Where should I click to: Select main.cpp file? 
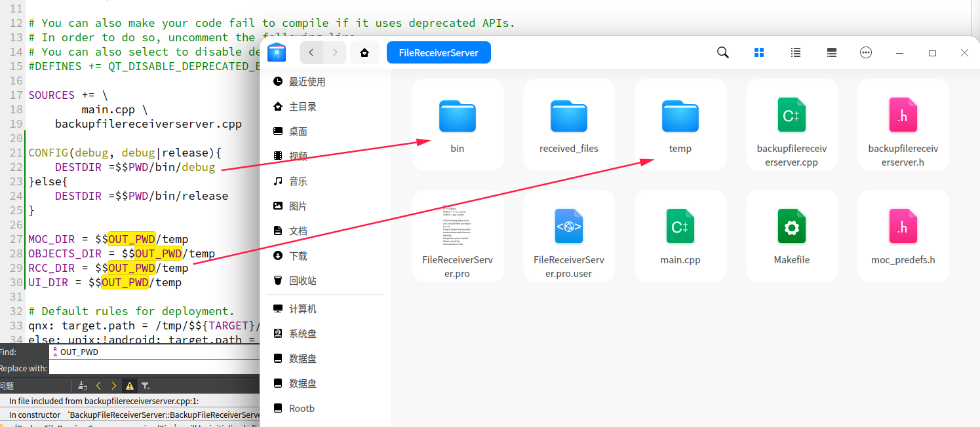point(680,236)
